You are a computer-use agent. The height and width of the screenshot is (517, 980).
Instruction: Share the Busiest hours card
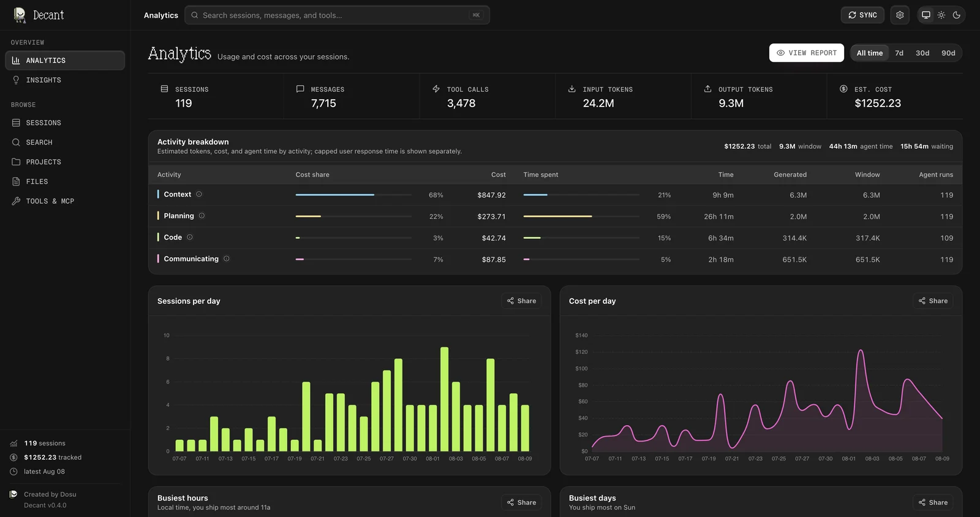coord(521,502)
